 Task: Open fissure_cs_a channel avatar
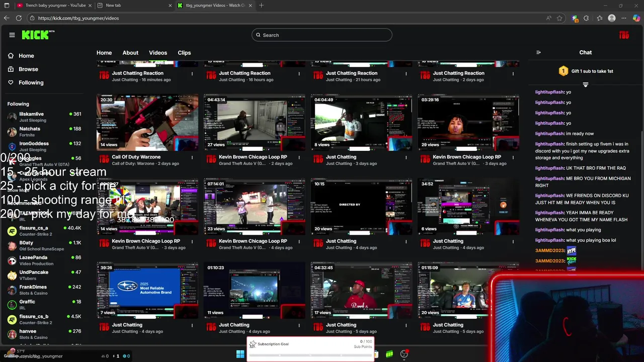pyautogui.click(x=12, y=231)
